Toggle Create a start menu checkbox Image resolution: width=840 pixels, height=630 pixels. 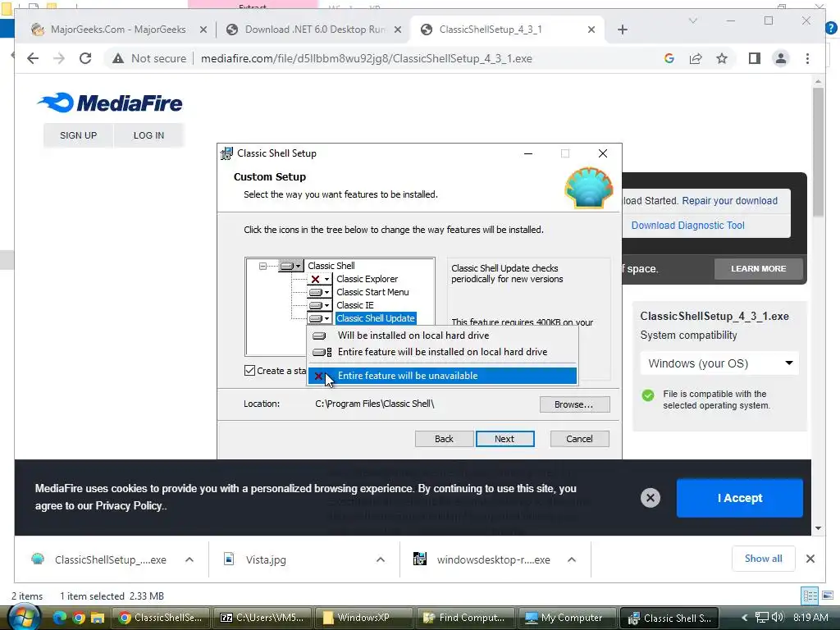[249, 370]
